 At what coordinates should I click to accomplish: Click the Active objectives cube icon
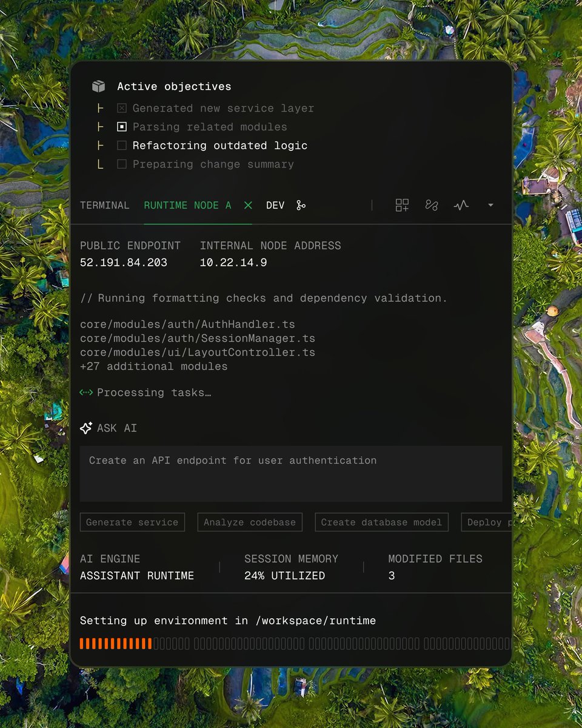click(x=98, y=86)
